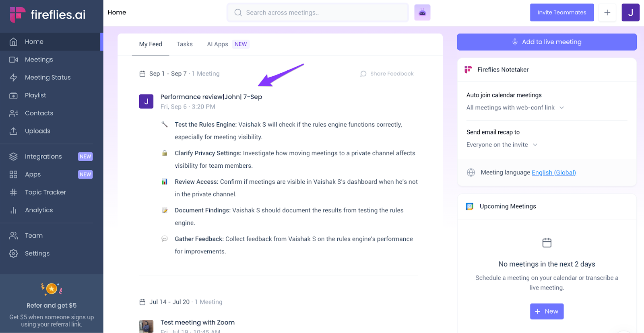Click the fireflies.ai logo
This screenshot has height=333, width=644.
(47, 14)
